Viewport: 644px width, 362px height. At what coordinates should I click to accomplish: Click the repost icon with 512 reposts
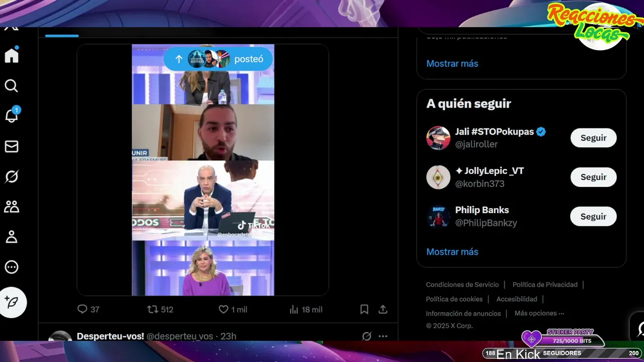tap(152, 310)
